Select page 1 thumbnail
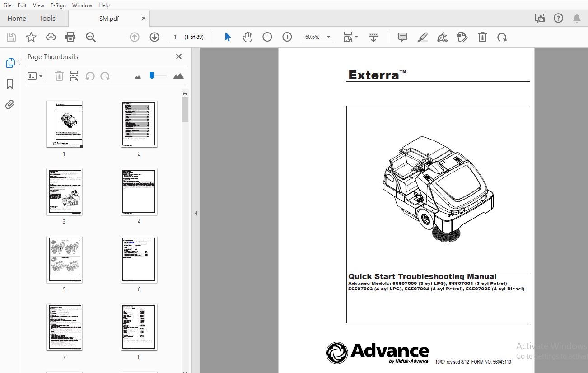This screenshot has height=373, width=588. click(x=64, y=124)
